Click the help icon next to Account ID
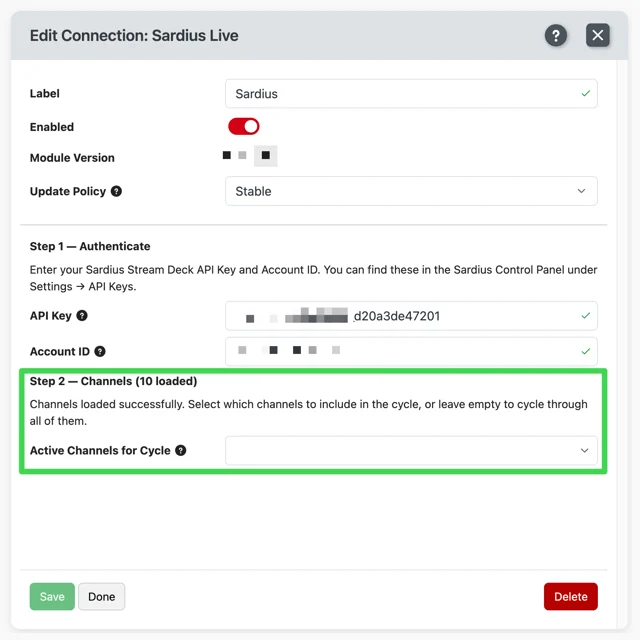This screenshot has width=640, height=640. (100, 351)
